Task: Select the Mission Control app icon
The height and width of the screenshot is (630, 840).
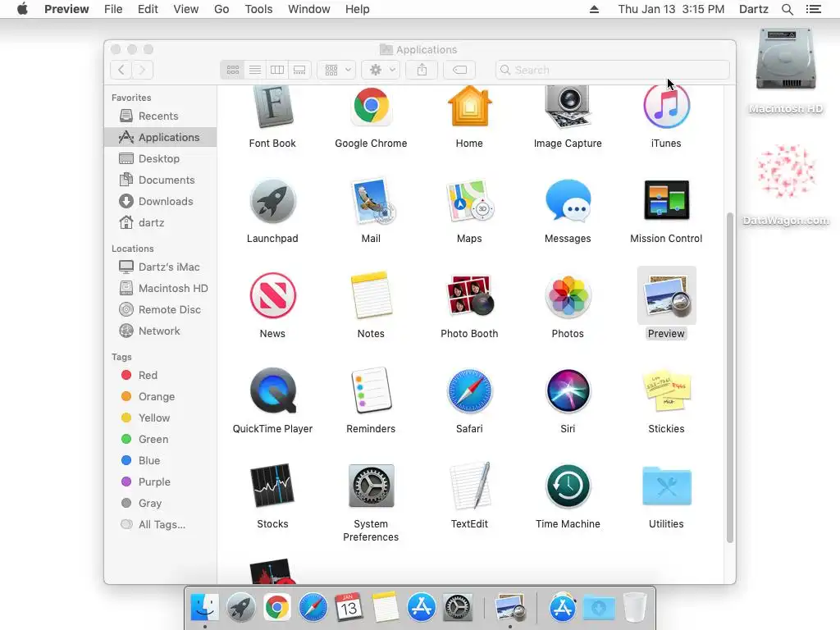Action: (x=666, y=200)
